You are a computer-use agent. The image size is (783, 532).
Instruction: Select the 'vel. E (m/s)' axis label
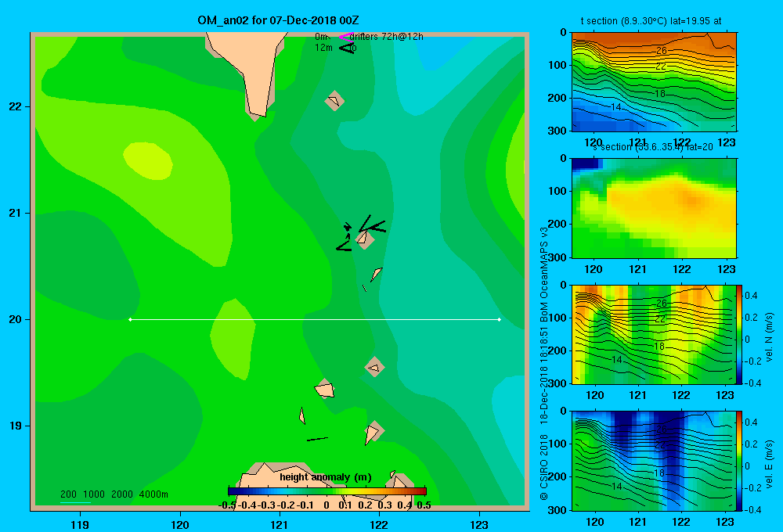[769, 464]
